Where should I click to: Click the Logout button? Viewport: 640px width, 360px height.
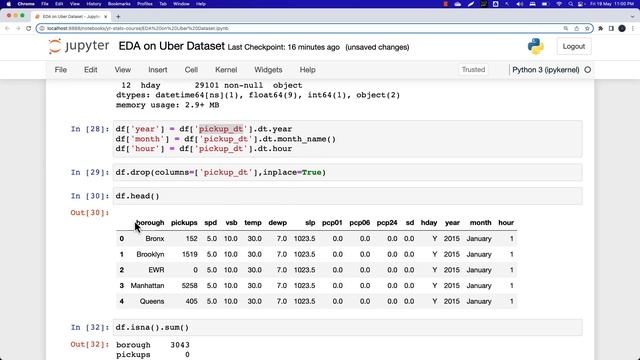pos(574,47)
